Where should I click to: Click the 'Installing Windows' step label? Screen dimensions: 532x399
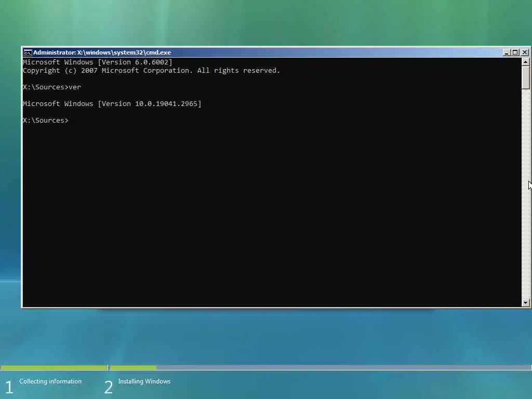[144, 381]
